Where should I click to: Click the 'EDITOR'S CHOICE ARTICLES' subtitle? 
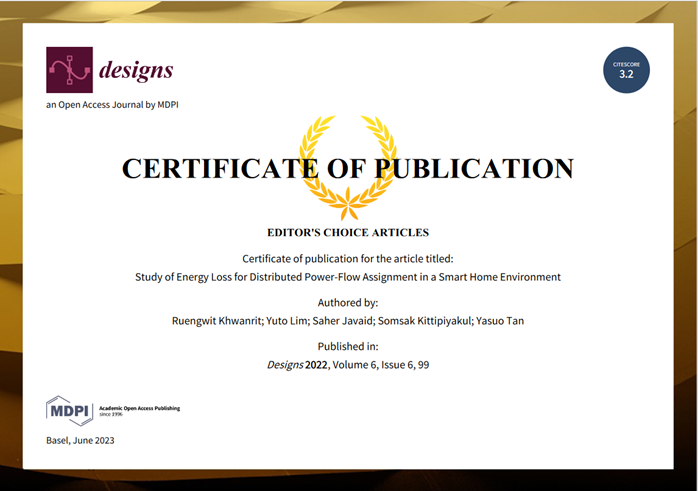[x=348, y=232]
